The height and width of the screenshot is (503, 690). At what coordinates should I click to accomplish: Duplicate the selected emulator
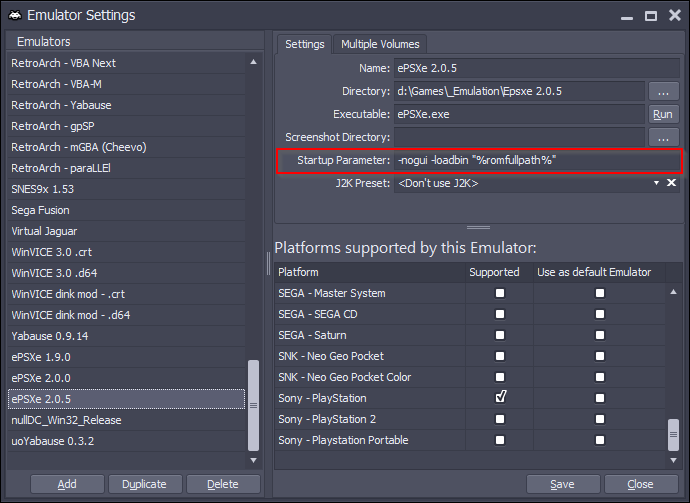[145, 484]
